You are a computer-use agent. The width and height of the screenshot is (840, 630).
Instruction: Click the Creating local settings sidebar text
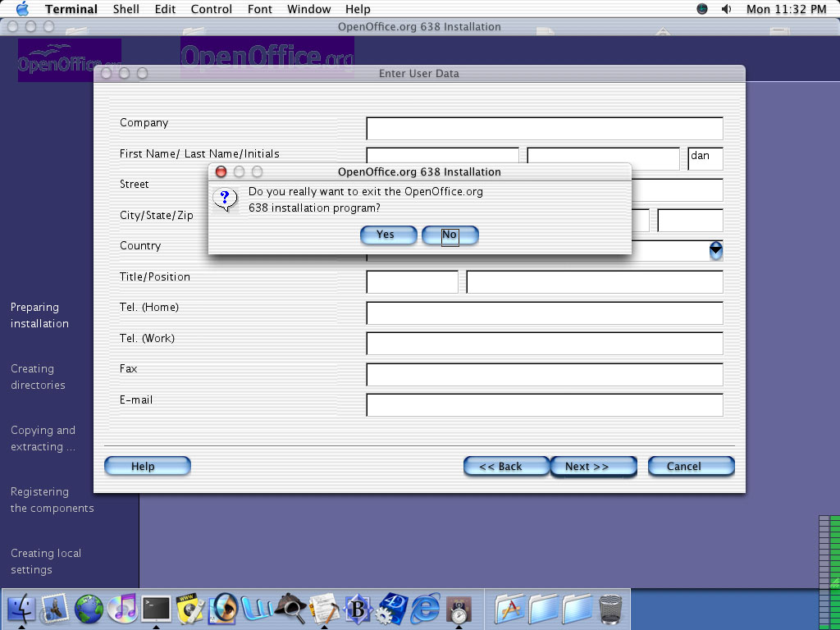pyautogui.click(x=46, y=561)
